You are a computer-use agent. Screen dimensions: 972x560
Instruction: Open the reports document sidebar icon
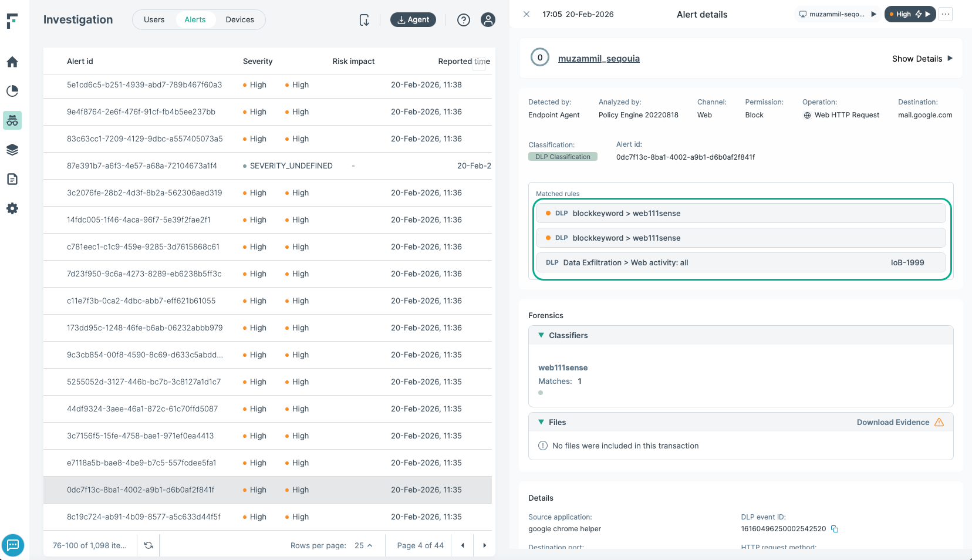(12, 179)
